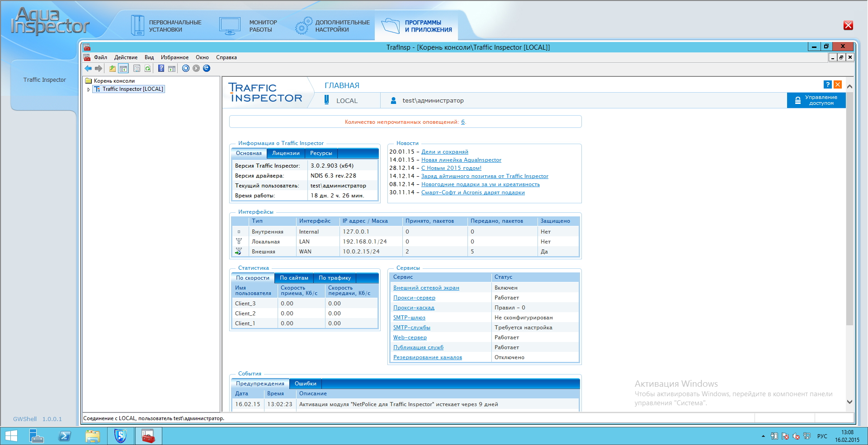This screenshot has height=445, width=868.
Task: Show hidden tray icons arrow
Action: (x=763, y=436)
